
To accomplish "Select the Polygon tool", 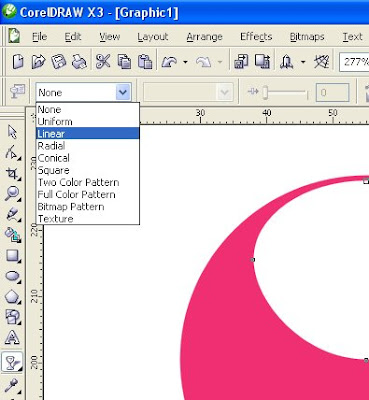I will (x=13, y=297).
